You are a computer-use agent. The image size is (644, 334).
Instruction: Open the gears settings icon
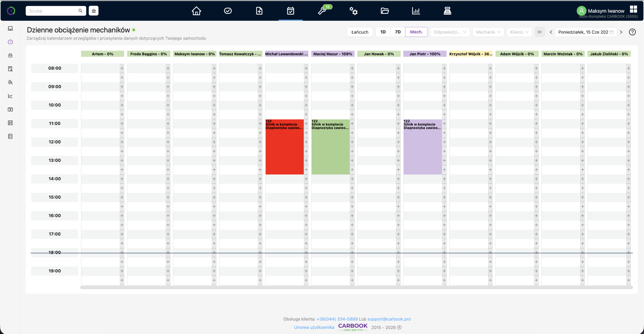[x=353, y=11]
